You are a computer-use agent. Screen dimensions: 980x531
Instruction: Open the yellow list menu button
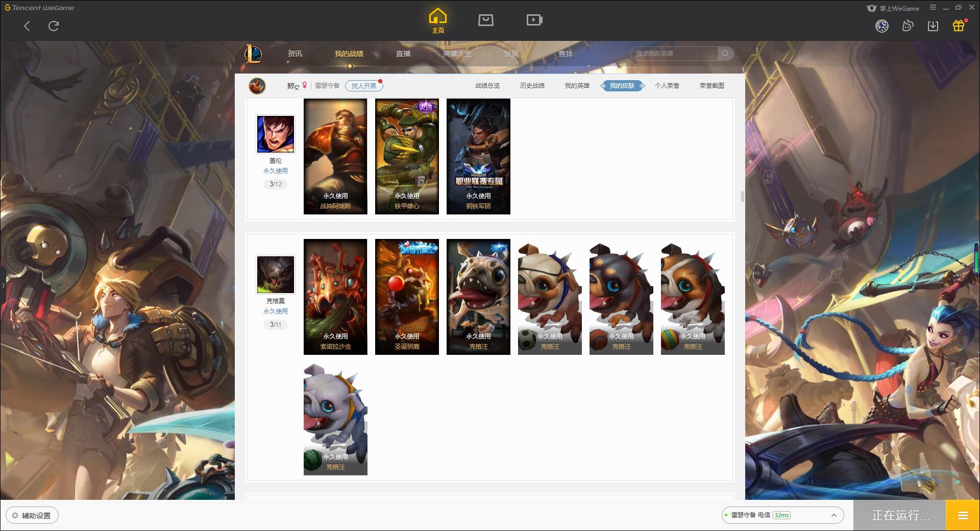pos(963,516)
